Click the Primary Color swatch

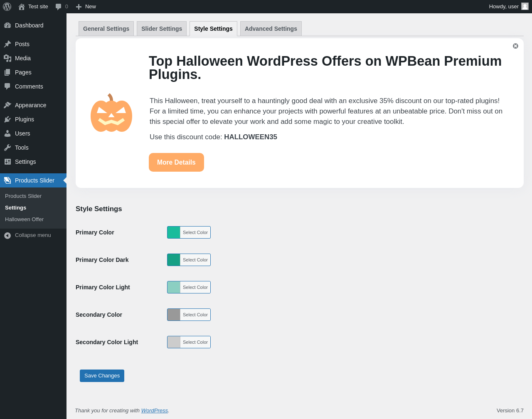[174, 232]
